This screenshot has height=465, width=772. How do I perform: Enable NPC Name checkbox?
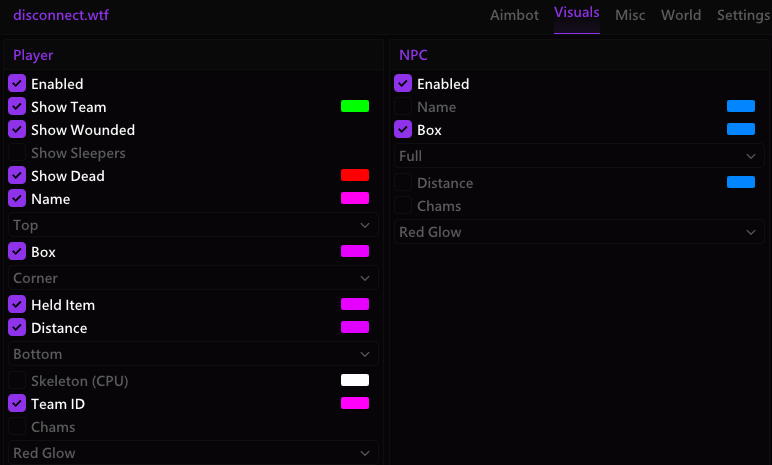pos(403,107)
